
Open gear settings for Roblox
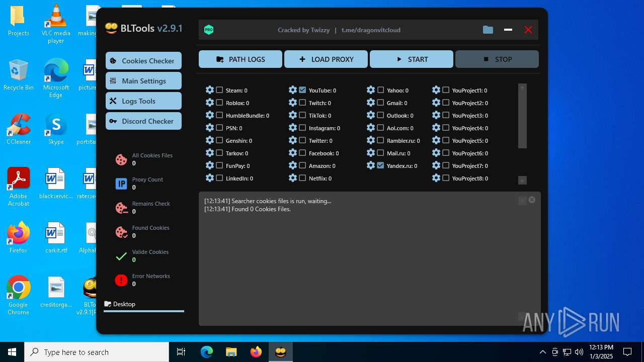[210, 103]
